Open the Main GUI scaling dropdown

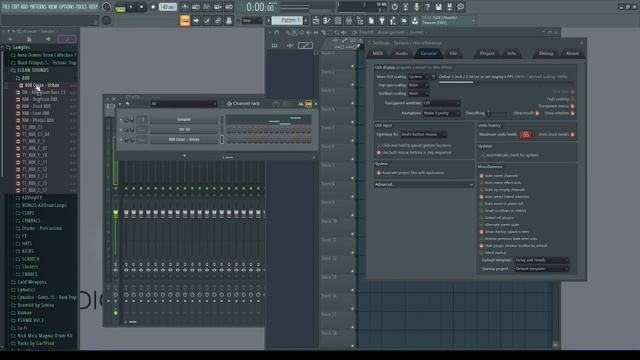tap(418, 77)
